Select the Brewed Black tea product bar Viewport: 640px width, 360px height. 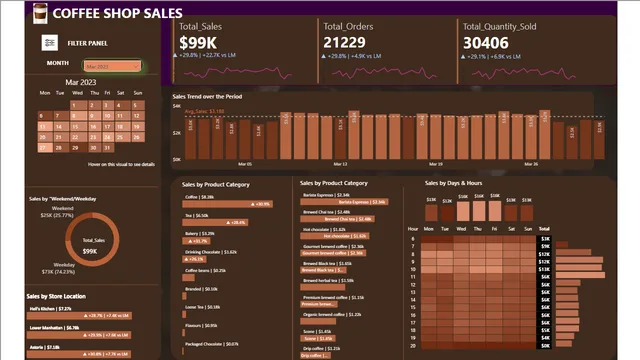(324, 270)
